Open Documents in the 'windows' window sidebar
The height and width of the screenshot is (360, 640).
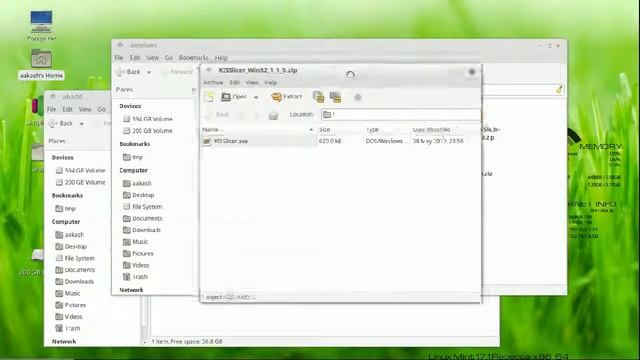[143, 218]
